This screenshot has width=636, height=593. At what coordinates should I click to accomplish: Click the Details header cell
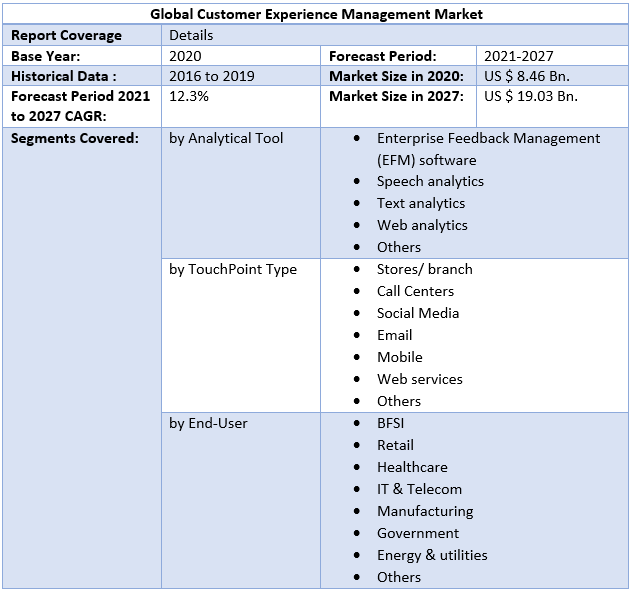191,35
